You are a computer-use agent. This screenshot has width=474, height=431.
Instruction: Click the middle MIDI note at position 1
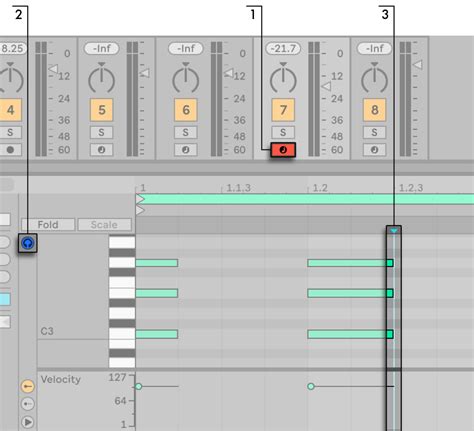coord(157,293)
